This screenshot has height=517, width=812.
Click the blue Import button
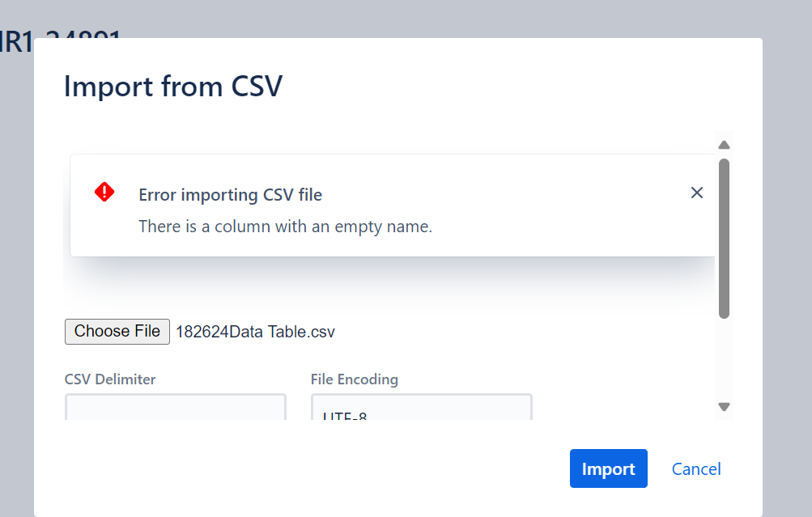point(609,468)
